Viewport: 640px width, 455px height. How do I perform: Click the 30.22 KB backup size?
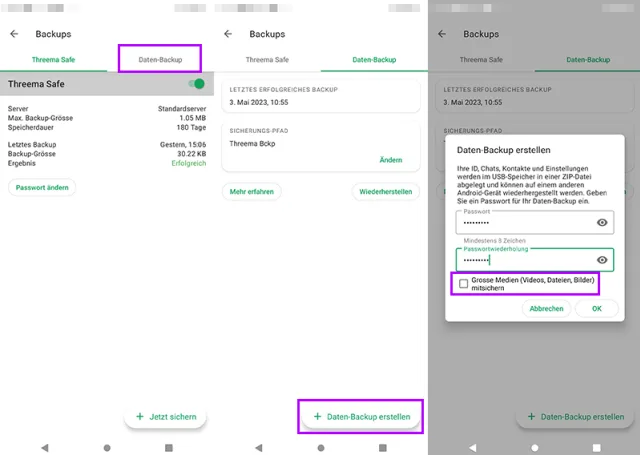click(x=191, y=154)
